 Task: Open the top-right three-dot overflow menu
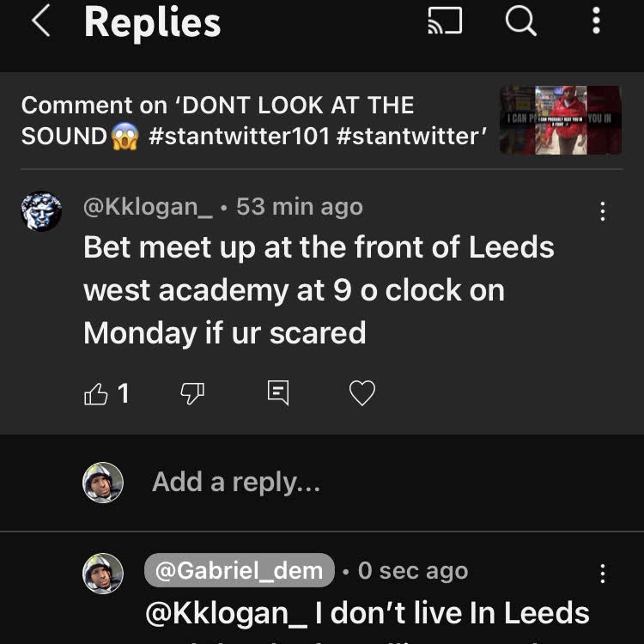click(596, 21)
